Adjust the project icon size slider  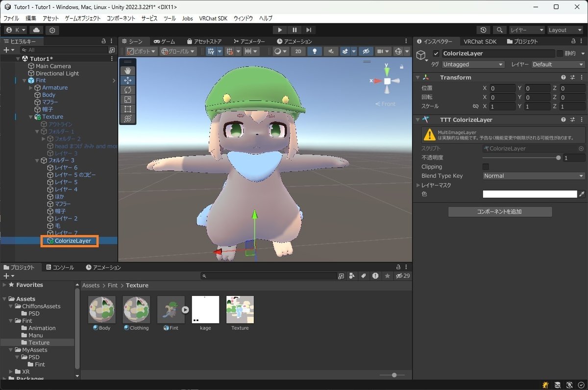point(392,375)
